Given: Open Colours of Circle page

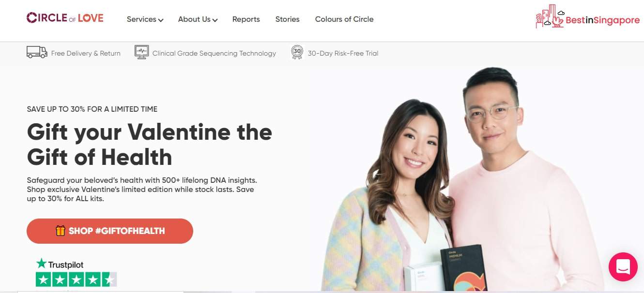Looking at the screenshot, I should pos(344,19).
